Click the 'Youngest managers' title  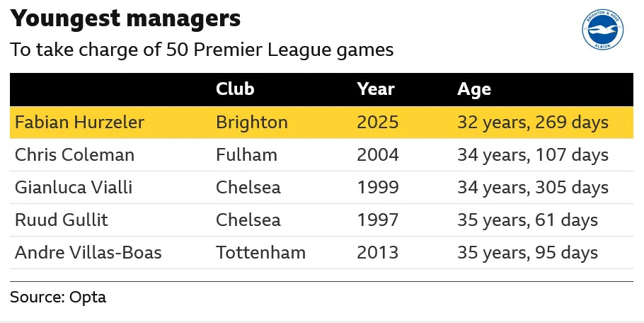pos(125,19)
